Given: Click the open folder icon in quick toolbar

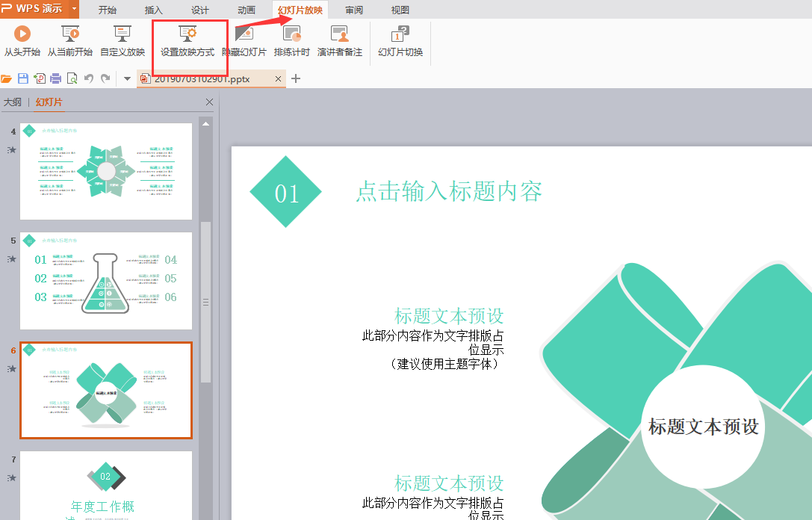Looking at the screenshot, I should coord(6,78).
